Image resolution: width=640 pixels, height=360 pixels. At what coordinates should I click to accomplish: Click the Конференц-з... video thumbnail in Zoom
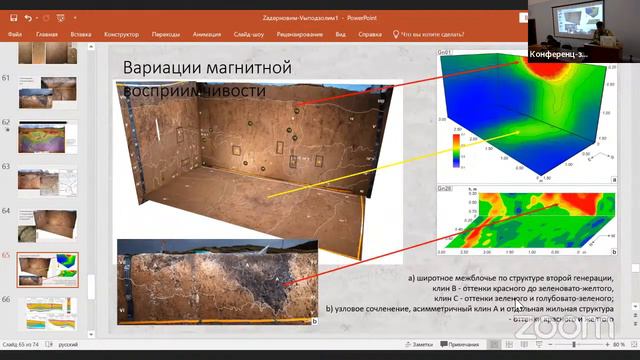[584, 31]
